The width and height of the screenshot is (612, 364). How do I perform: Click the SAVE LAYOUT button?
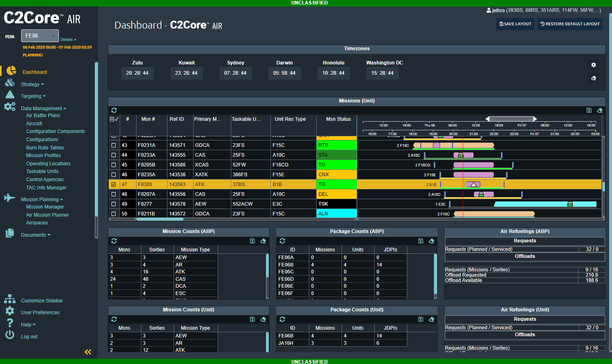coord(515,24)
